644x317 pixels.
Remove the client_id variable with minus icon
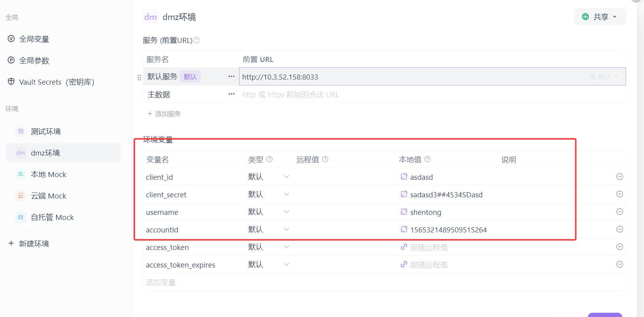[x=620, y=177]
